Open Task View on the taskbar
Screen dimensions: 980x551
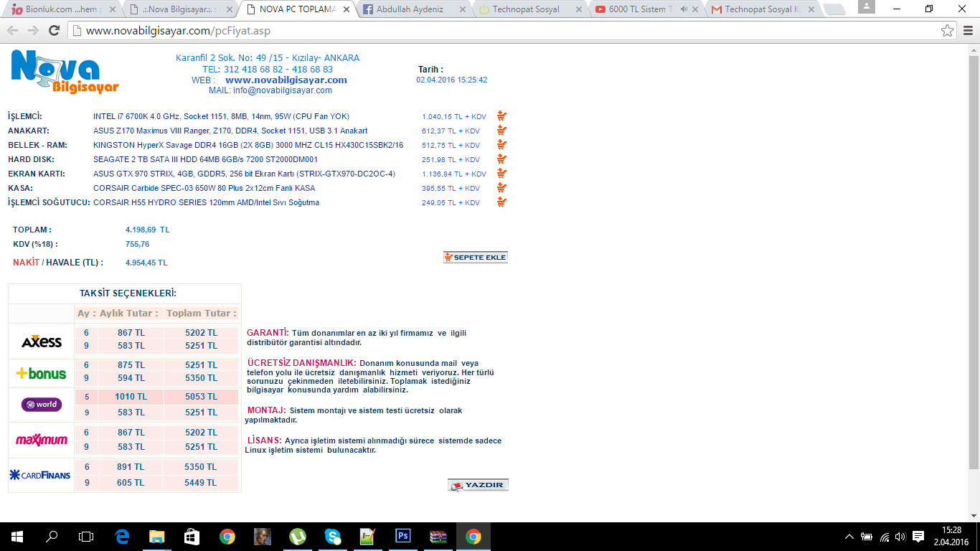click(x=86, y=536)
